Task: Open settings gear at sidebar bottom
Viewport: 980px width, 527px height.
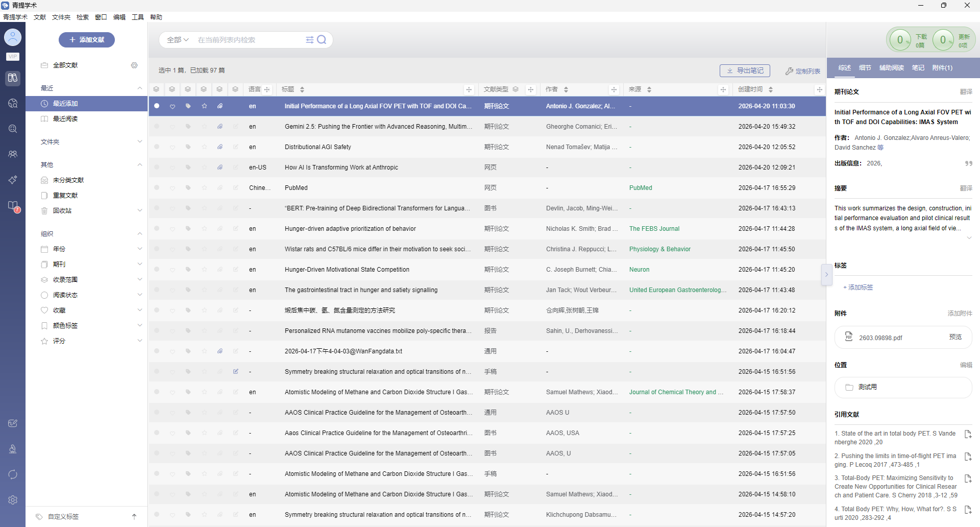Action: click(x=13, y=500)
